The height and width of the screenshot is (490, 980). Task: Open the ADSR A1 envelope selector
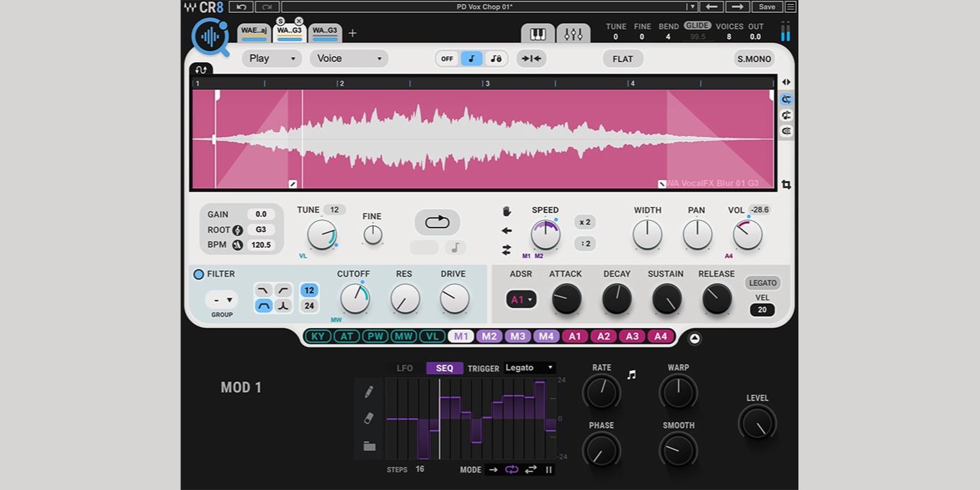tap(521, 300)
